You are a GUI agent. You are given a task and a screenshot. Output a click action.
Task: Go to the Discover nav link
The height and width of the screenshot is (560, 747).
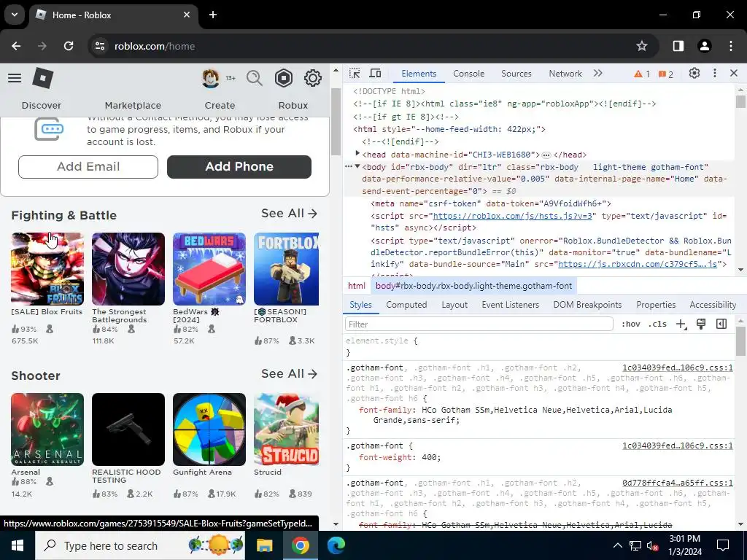point(42,105)
